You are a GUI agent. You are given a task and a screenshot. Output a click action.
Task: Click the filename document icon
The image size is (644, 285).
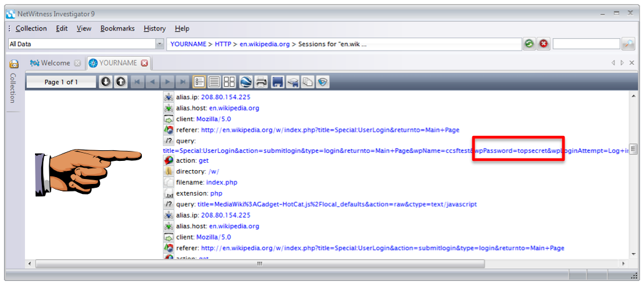tap(169, 182)
